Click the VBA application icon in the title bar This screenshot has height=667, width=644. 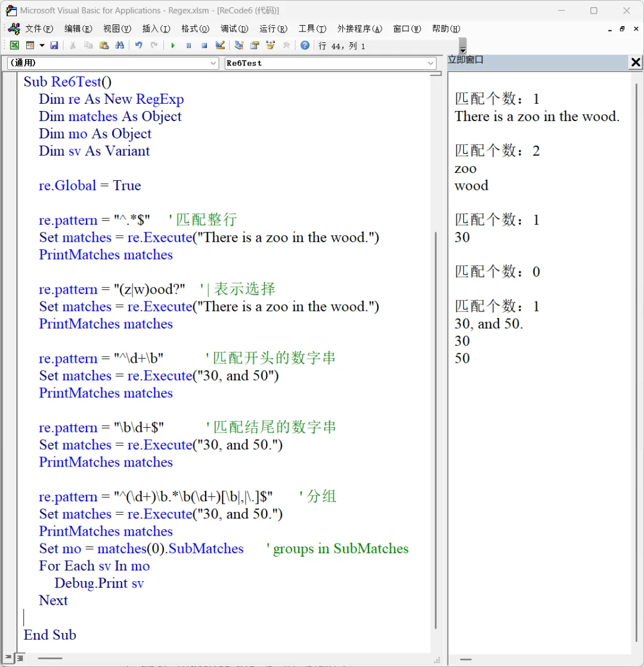11,11
